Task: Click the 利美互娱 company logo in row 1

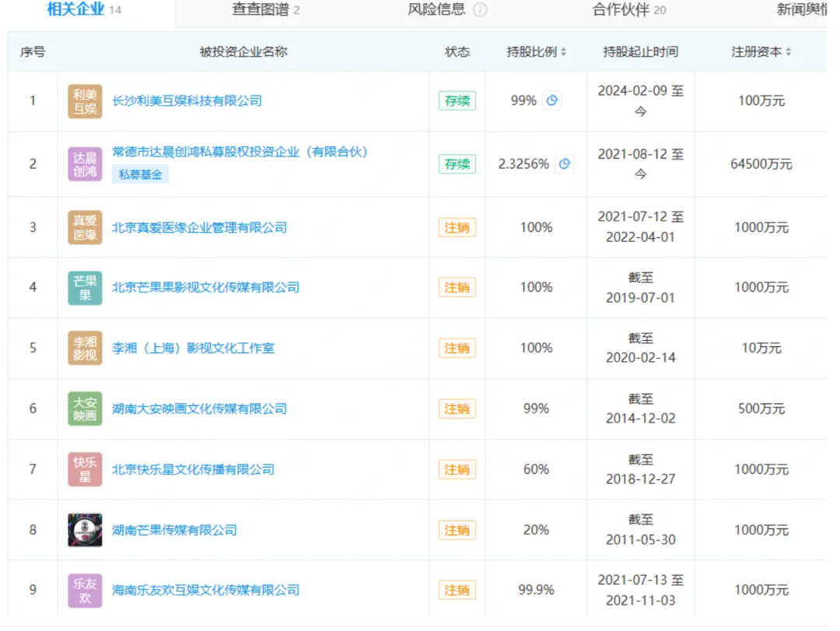Action: point(84,100)
